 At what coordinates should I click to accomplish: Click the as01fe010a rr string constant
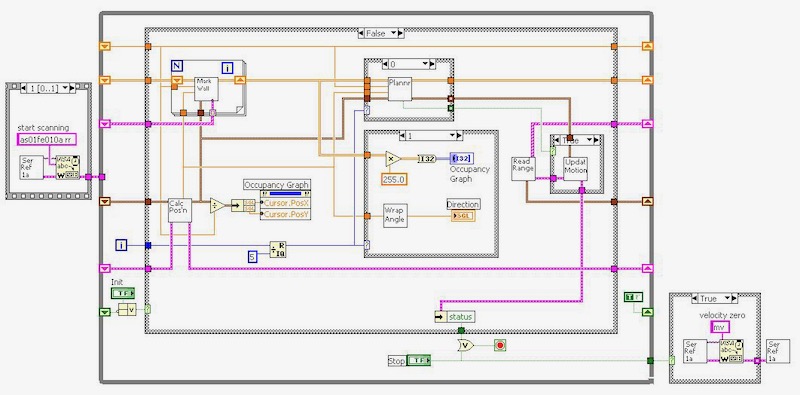[x=47, y=139]
